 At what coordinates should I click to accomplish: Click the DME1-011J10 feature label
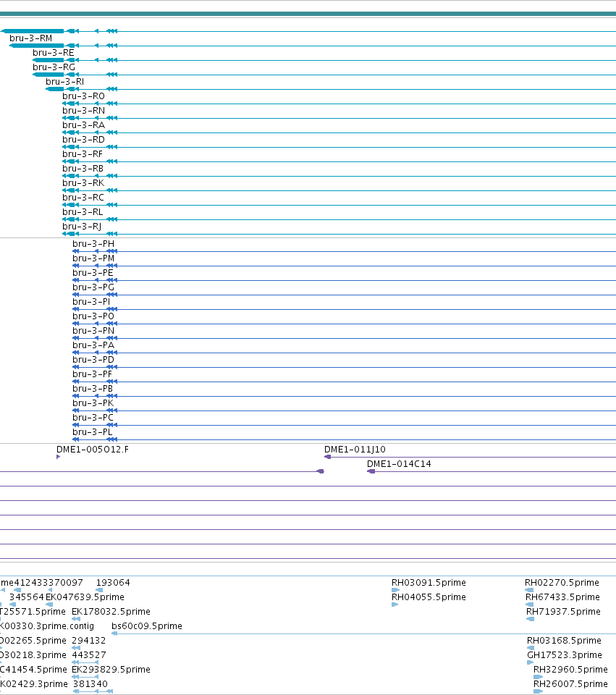click(x=355, y=450)
